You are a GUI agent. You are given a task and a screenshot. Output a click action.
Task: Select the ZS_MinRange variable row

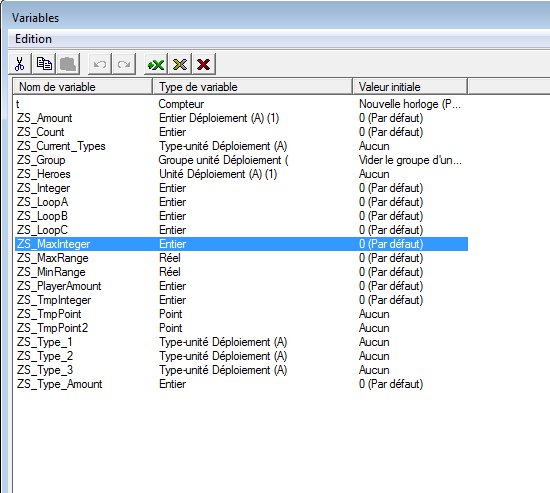(x=241, y=272)
